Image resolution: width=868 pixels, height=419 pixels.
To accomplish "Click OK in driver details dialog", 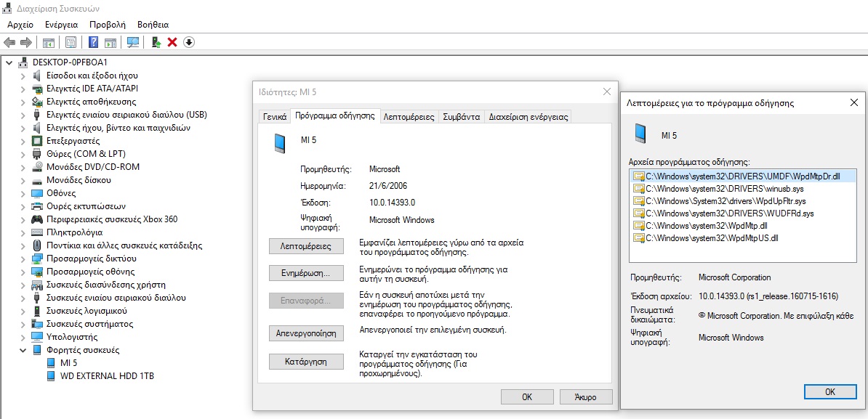I will point(829,391).
